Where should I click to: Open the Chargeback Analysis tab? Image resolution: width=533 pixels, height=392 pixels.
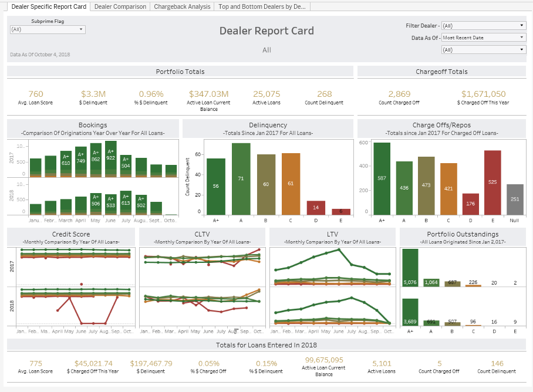pos(181,7)
